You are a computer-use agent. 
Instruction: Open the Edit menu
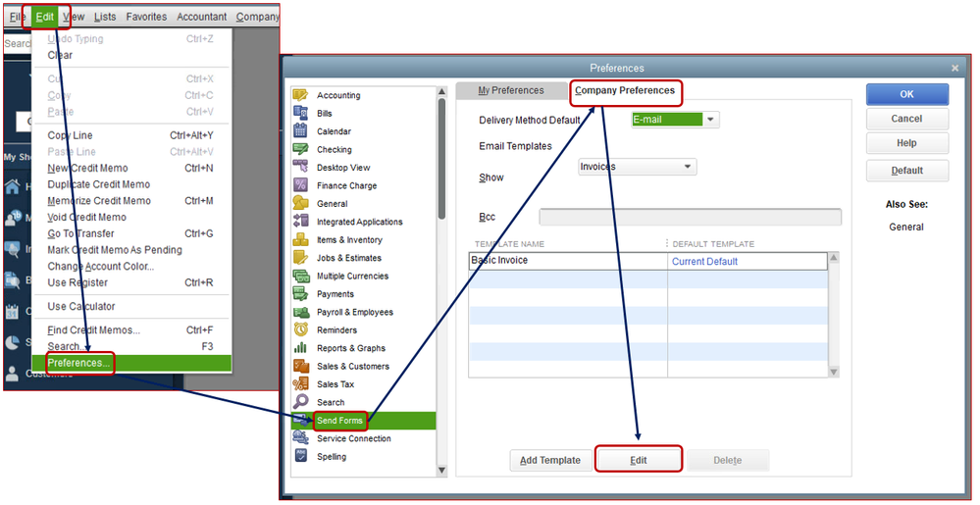pos(45,17)
